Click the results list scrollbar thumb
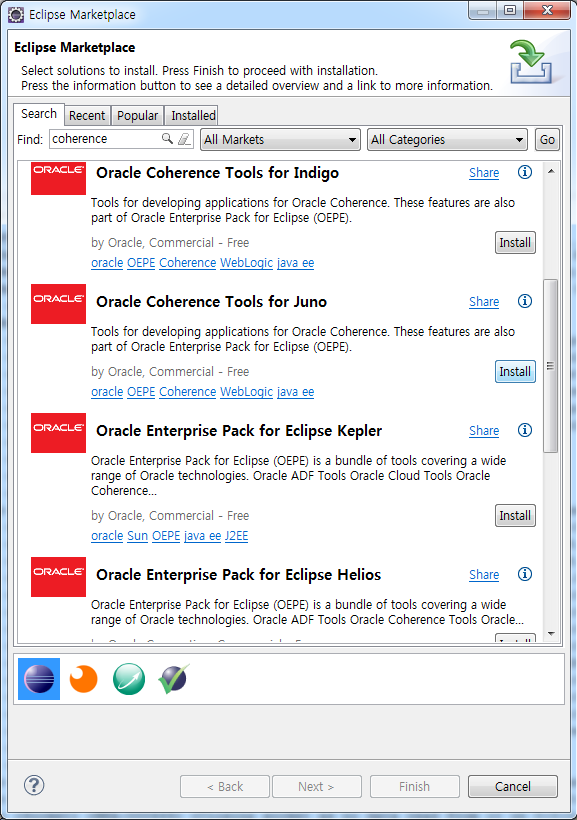Screen dimensions: 577x820 tap(550, 366)
